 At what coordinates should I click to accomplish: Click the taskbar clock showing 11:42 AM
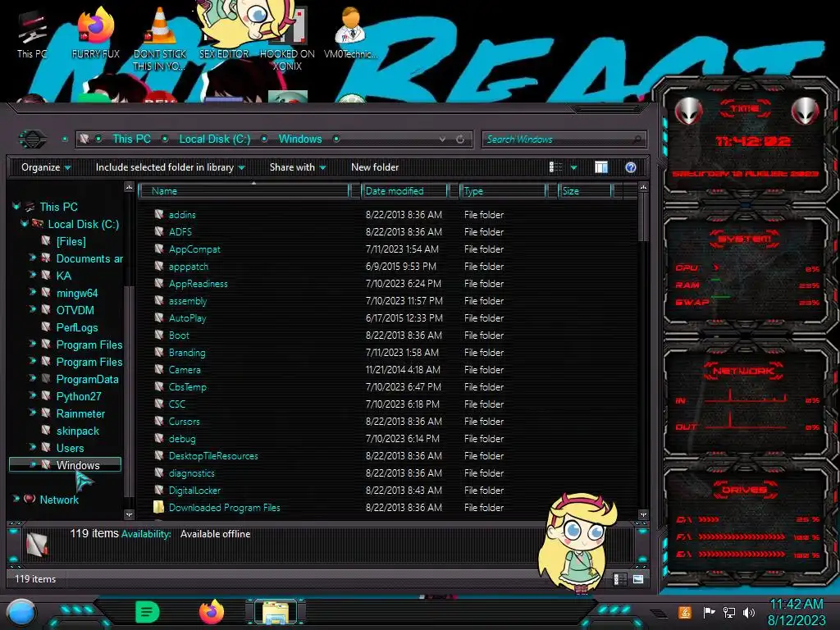pos(797,612)
